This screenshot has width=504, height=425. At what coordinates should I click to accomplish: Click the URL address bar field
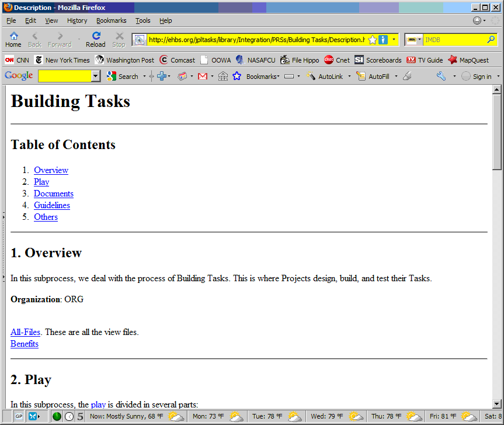pos(256,40)
